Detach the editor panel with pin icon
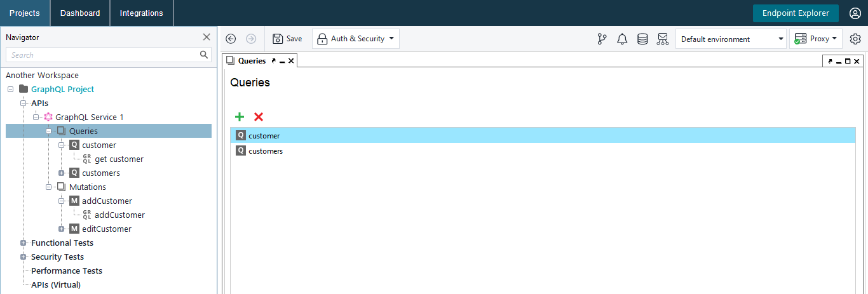The width and height of the screenshot is (868, 294). [831, 62]
